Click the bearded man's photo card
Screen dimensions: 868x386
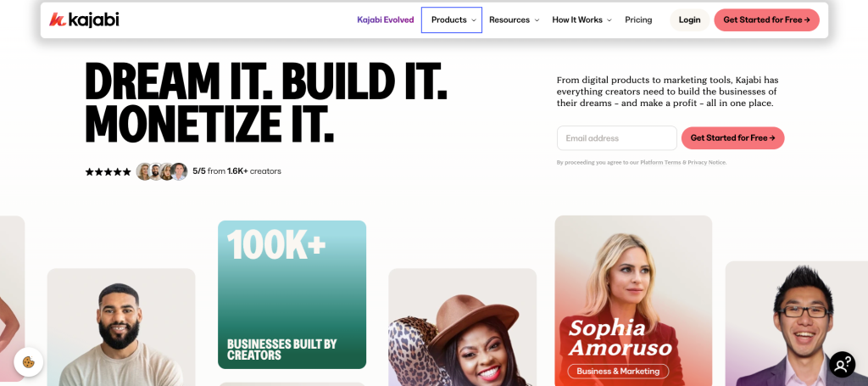[121, 327]
